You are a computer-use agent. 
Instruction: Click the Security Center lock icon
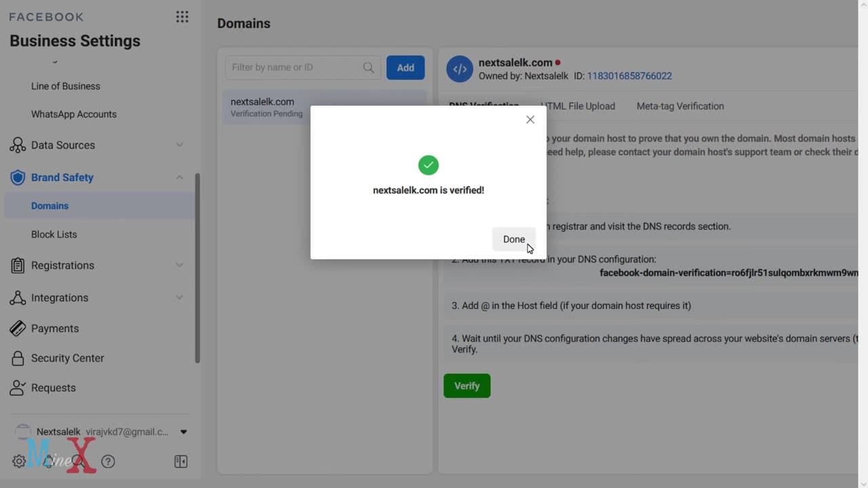point(18,359)
